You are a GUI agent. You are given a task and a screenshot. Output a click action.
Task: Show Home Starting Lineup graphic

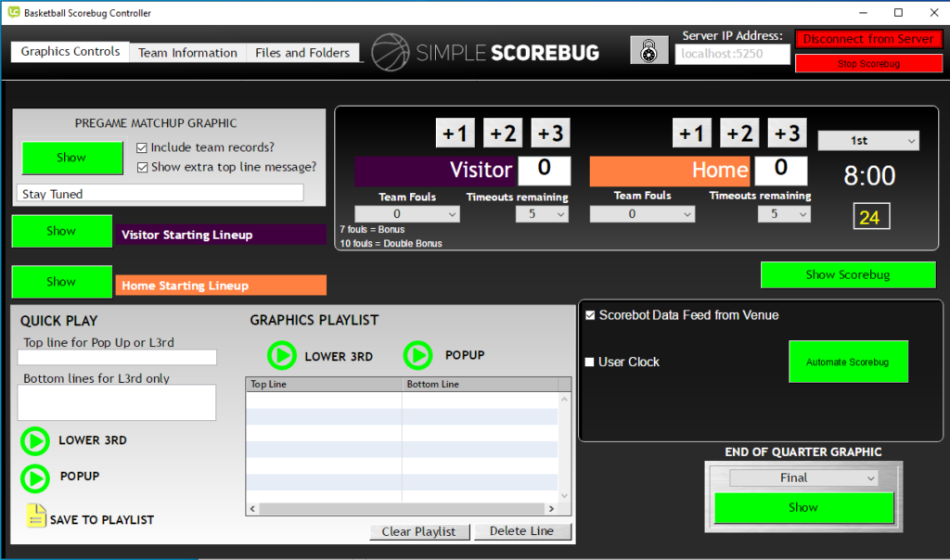click(62, 282)
